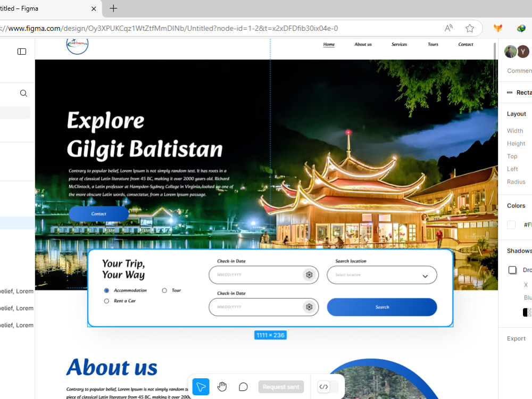Open a new browser tab
The width and height of the screenshot is (532, 399).
(x=113, y=9)
